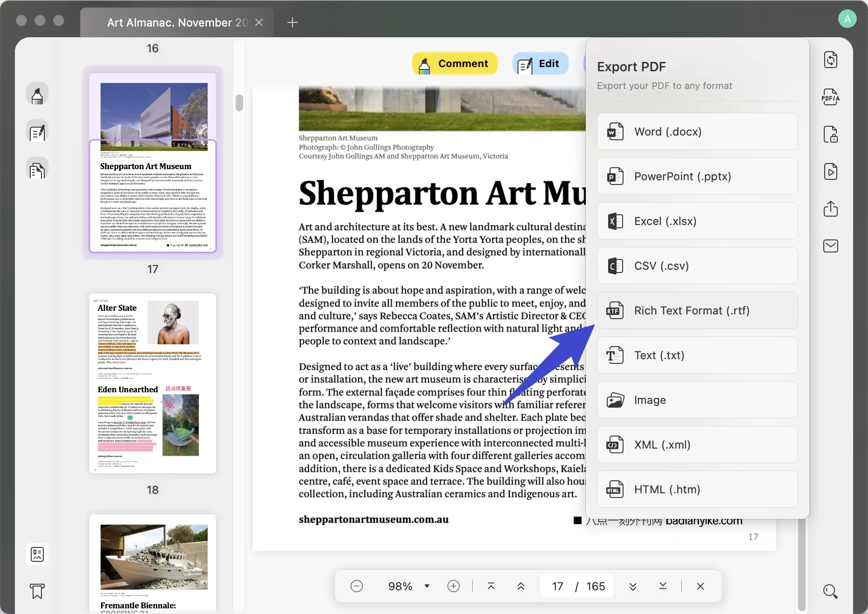
Task: Click the user avatar A icon
Action: (x=847, y=19)
